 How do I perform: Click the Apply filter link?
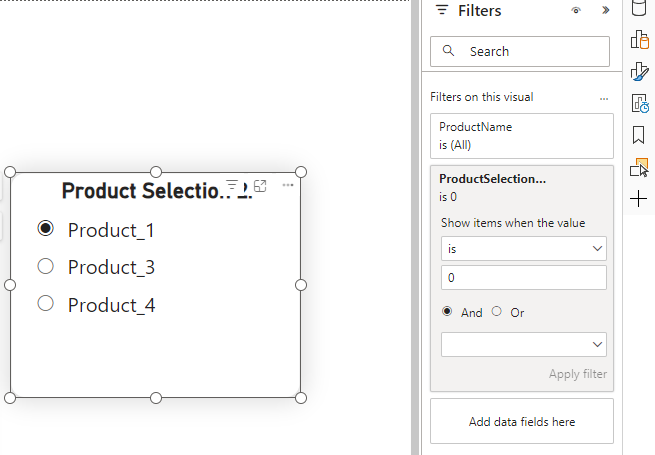click(x=577, y=374)
